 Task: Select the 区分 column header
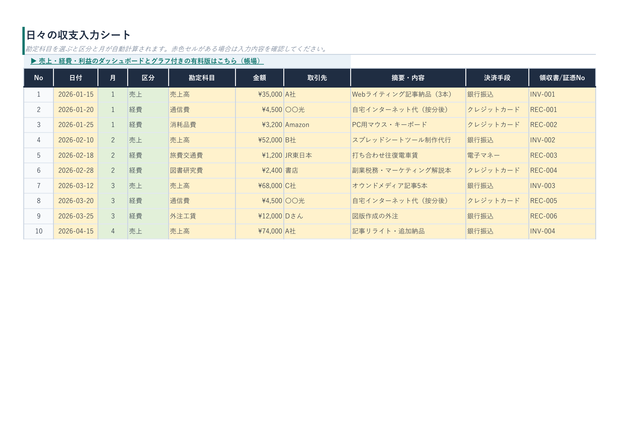tap(148, 78)
